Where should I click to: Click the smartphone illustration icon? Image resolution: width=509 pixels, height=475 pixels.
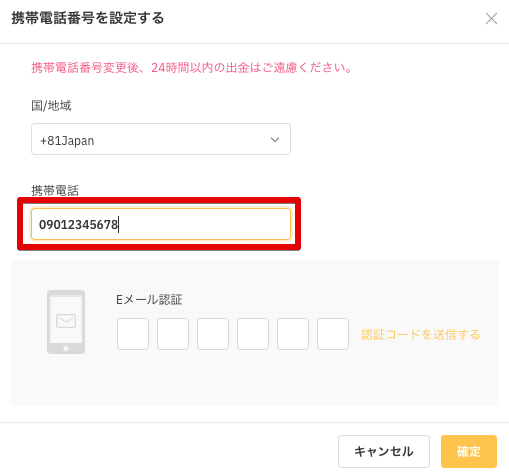pos(66,322)
